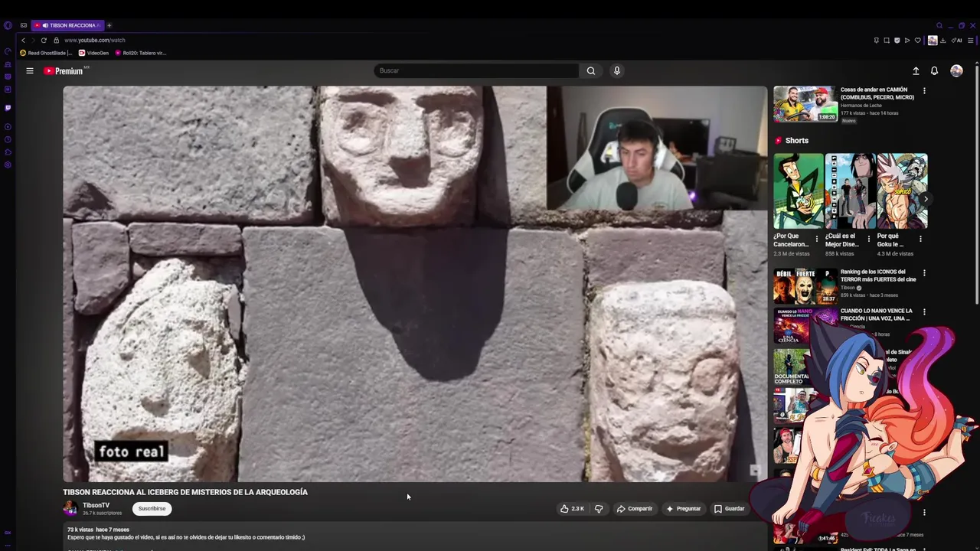Click the player icon in toolbar
980x551 pixels.
coord(907,40)
